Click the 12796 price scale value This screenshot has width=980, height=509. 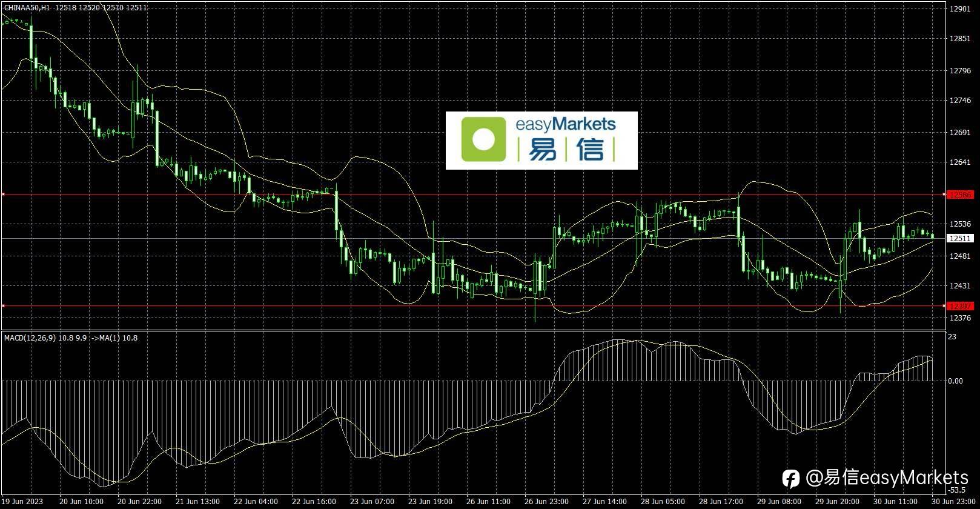961,71
